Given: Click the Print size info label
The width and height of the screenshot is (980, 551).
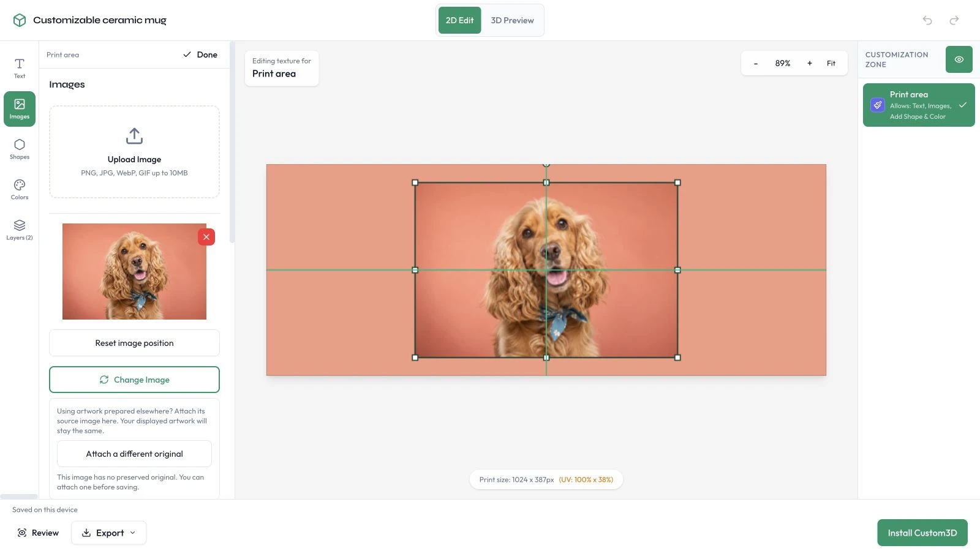Looking at the screenshot, I should pos(546,479).
